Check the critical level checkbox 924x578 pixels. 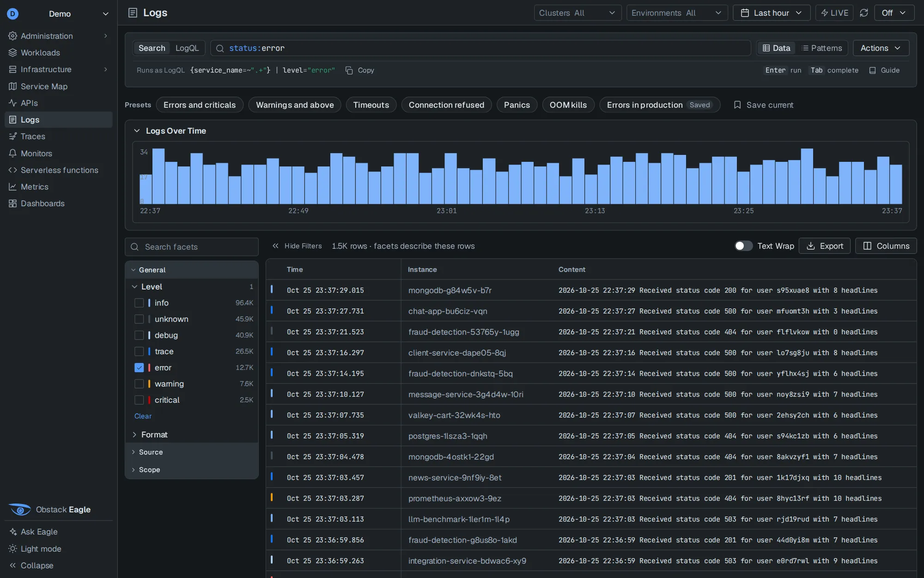point(139,400)
